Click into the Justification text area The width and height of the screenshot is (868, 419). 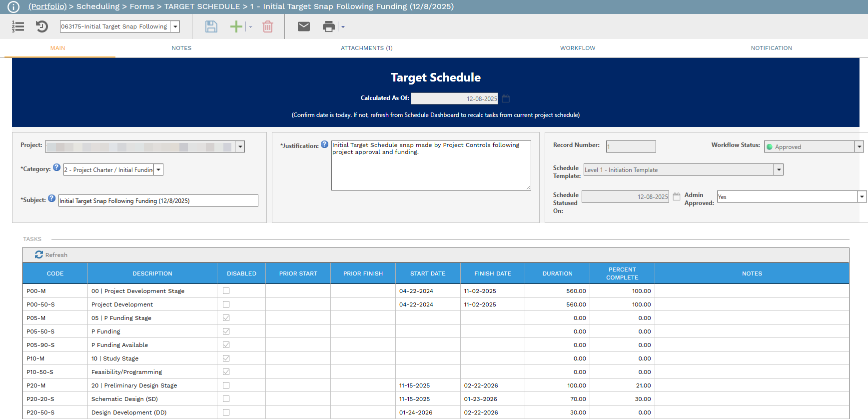[x=431, y=165]
